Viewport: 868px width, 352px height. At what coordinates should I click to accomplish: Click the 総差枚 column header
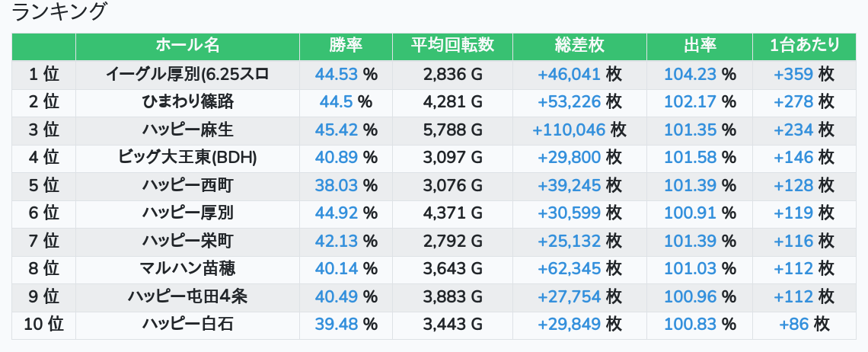[579, 46]
